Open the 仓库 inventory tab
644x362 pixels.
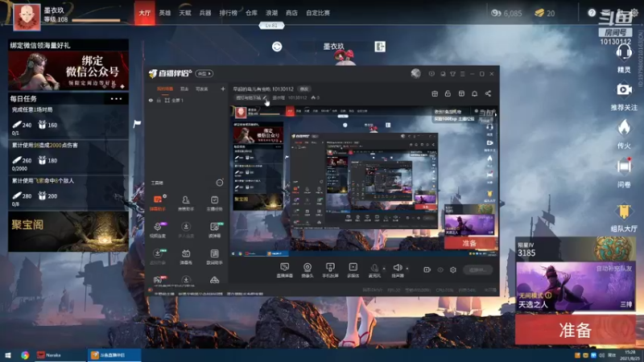pos(251,13)
